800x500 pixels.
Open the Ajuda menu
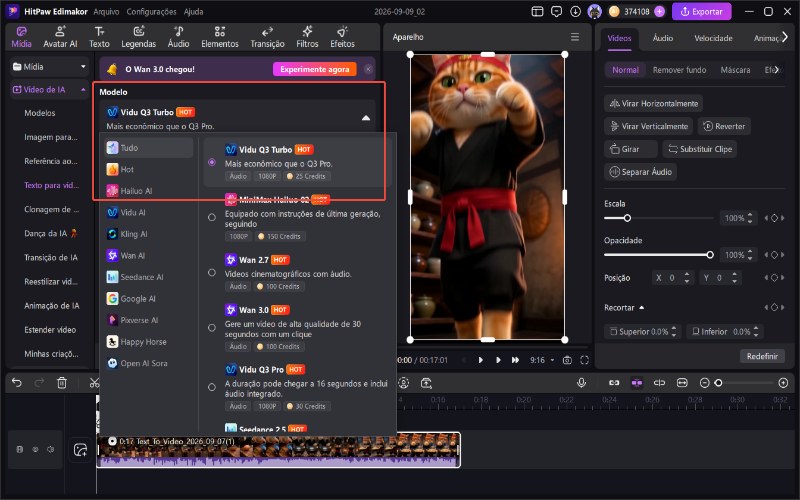tap(193, 11)
